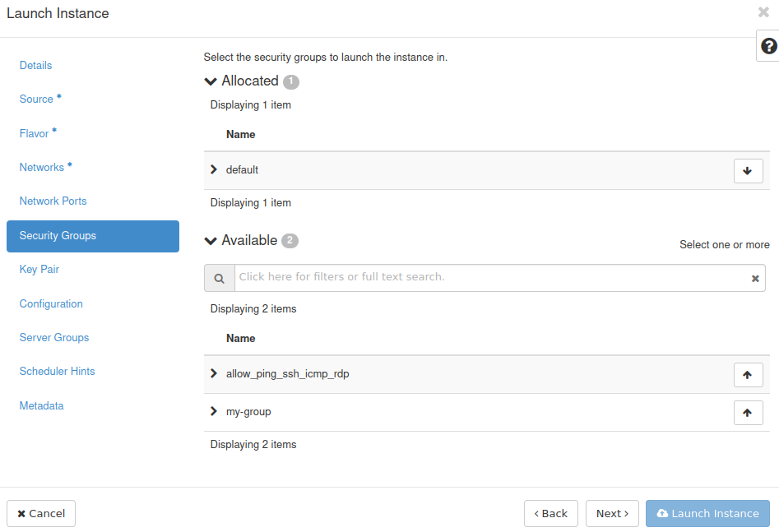This screenshot has width=779, height=532.
Task: Expand the my-group security group row
Action: click(x=214, y=411)
